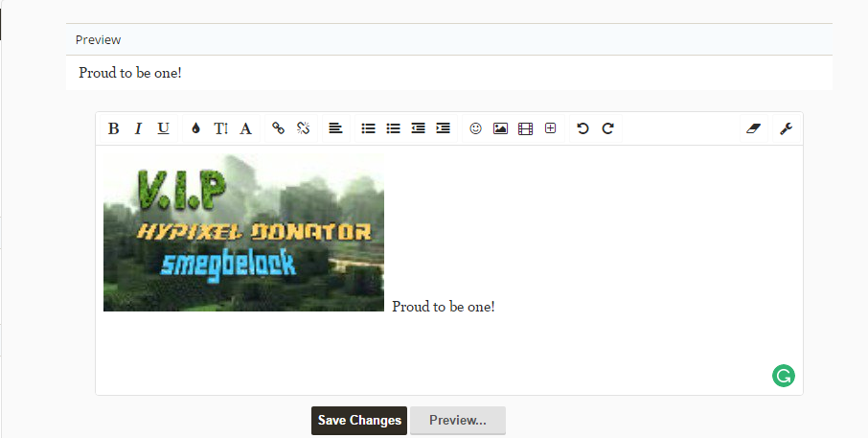Image resolution: width=868 pixels, height=438 pixels.
Task: Open Grammarly green badge
Action: click(784, 376)
